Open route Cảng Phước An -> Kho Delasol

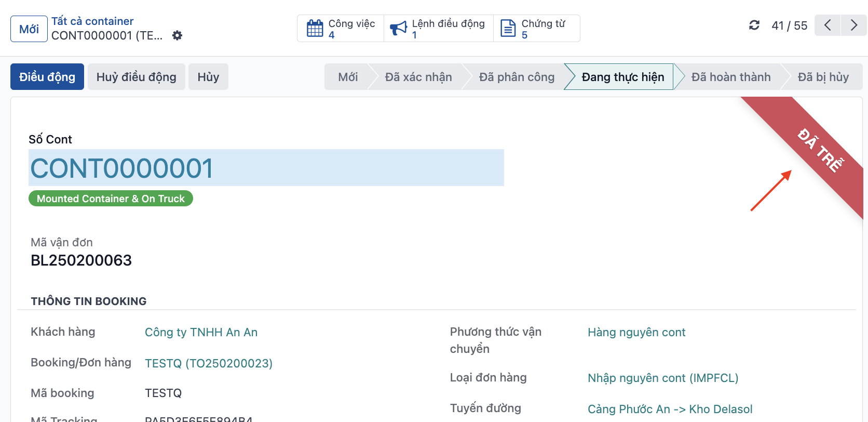pos(670,410)
